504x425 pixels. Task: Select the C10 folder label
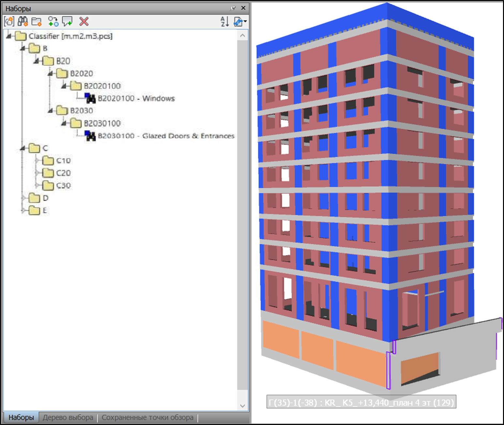63,160
